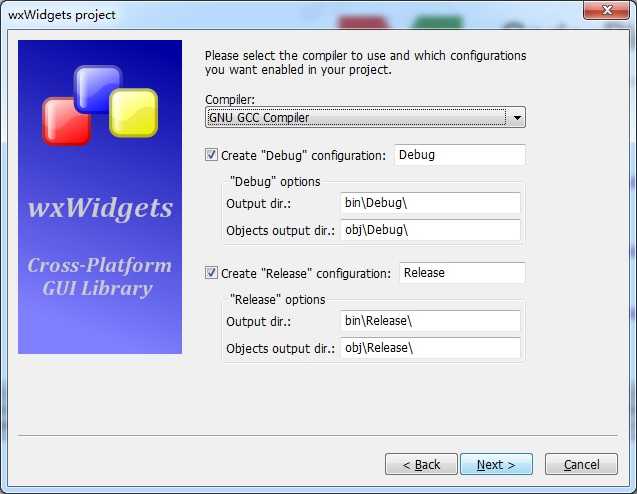Click the wxWidgets project window title
The width and height of the screenshot is (637, 494).
[62, 15]
